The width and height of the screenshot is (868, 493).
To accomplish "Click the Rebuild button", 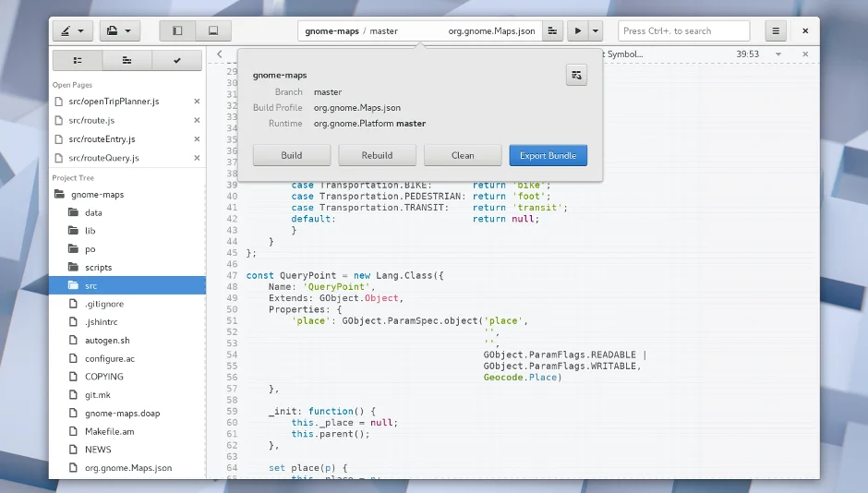I will coord(377,155).
